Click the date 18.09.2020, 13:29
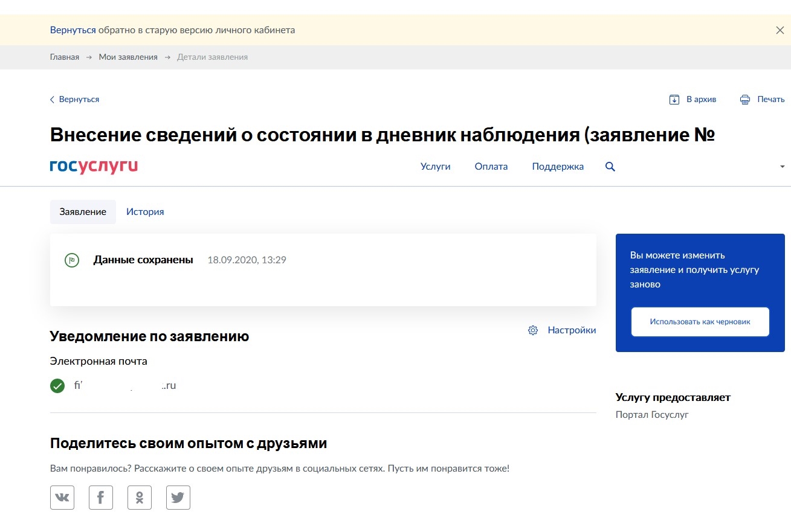 click(247, 260)
